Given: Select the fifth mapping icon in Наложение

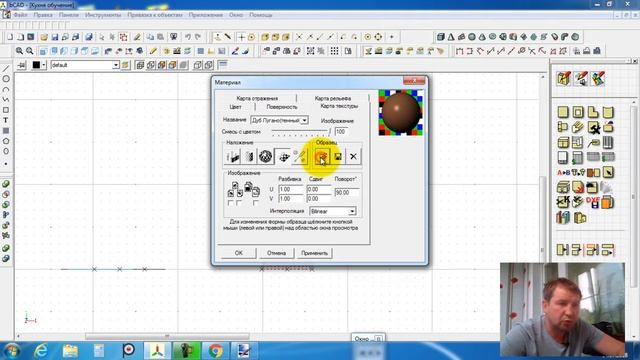Looking at the screenshot, I should click(x=300, y=156).
